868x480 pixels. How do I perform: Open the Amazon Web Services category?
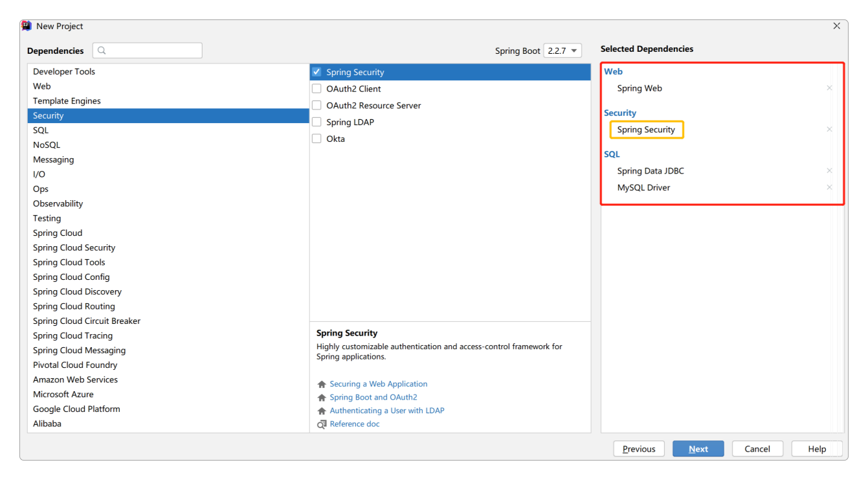[168, 380]
